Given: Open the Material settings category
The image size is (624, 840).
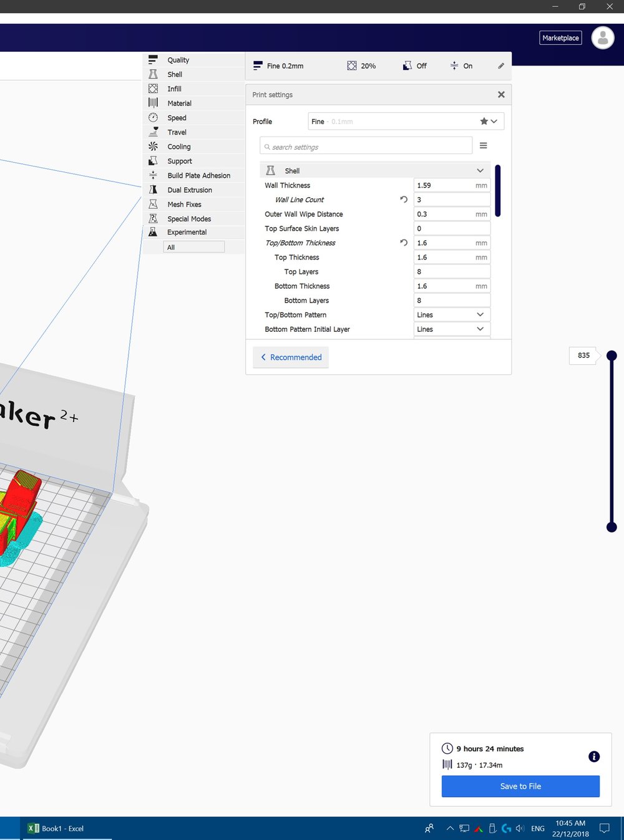Looking at the screenshot, I should [x=179, y=103].
